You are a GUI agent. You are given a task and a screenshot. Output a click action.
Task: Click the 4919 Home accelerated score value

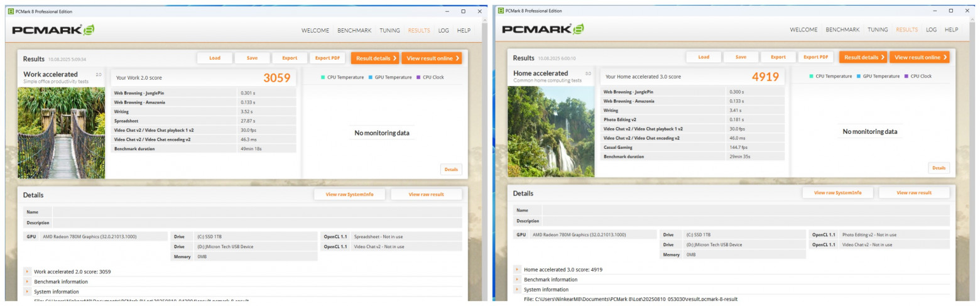point(766,77)
